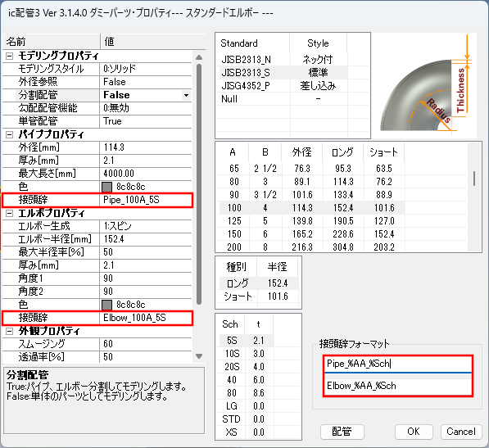
Task: Click the 最大半径率[%] value 50
Action: [146, 252]
